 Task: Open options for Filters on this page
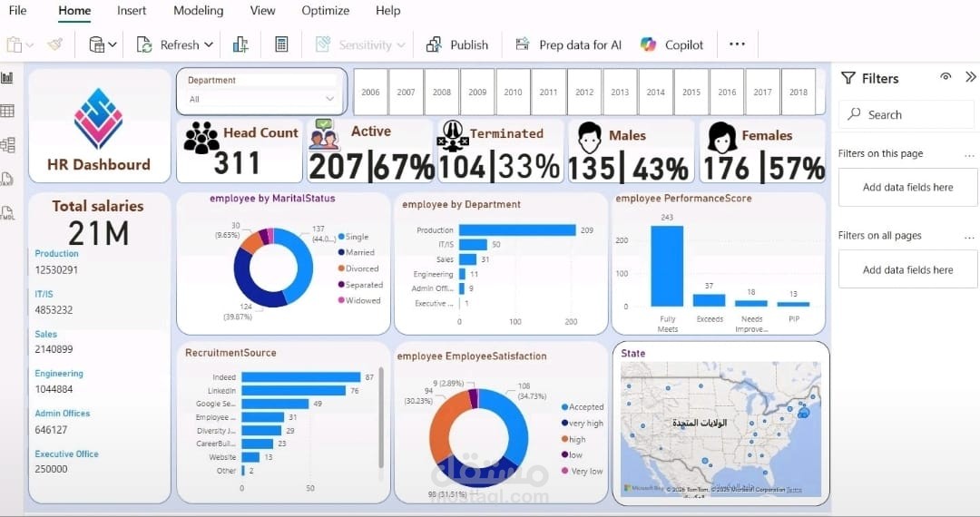pos(969,155)
